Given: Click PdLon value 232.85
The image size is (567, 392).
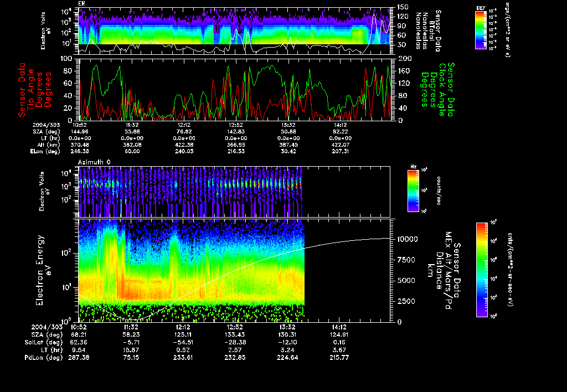Looking at the screenshot, I should click(x=235, y=358).
